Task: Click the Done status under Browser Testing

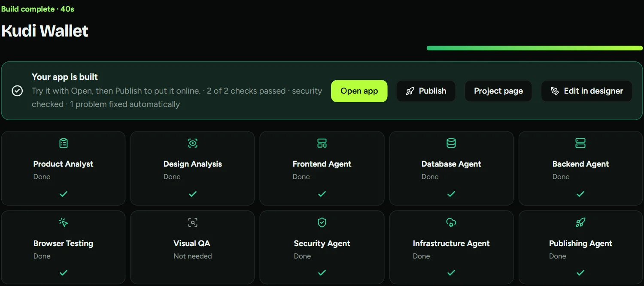Action: (42, 256)
